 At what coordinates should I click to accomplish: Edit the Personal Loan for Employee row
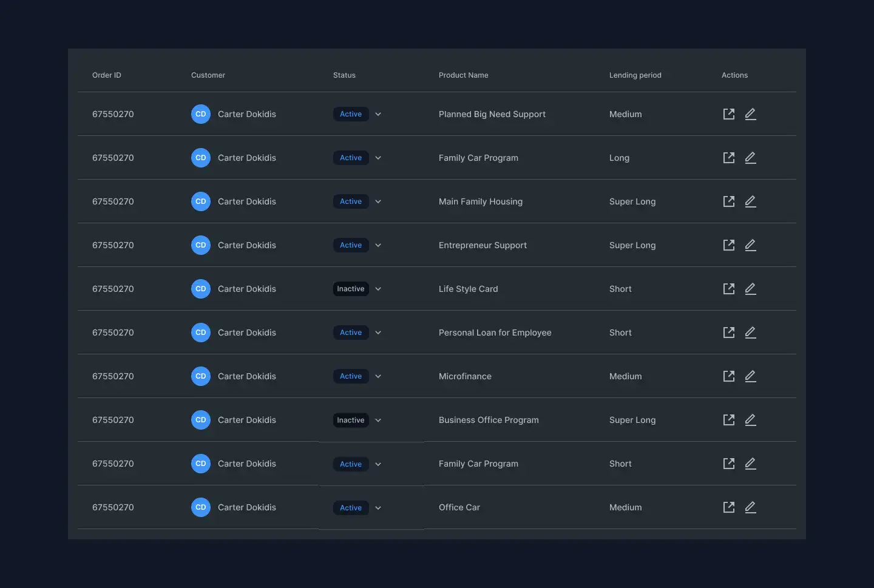click(750, 333)
